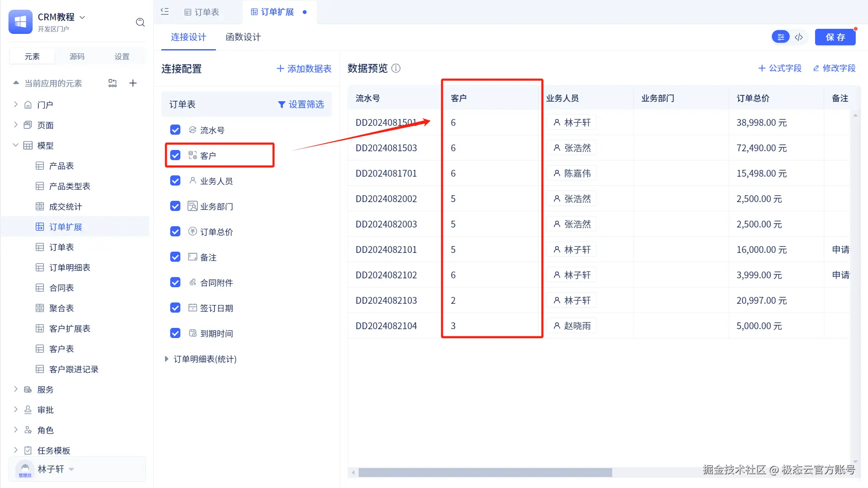Expand the 订单明细表(统计) section
868x488 pixels.
166,359
